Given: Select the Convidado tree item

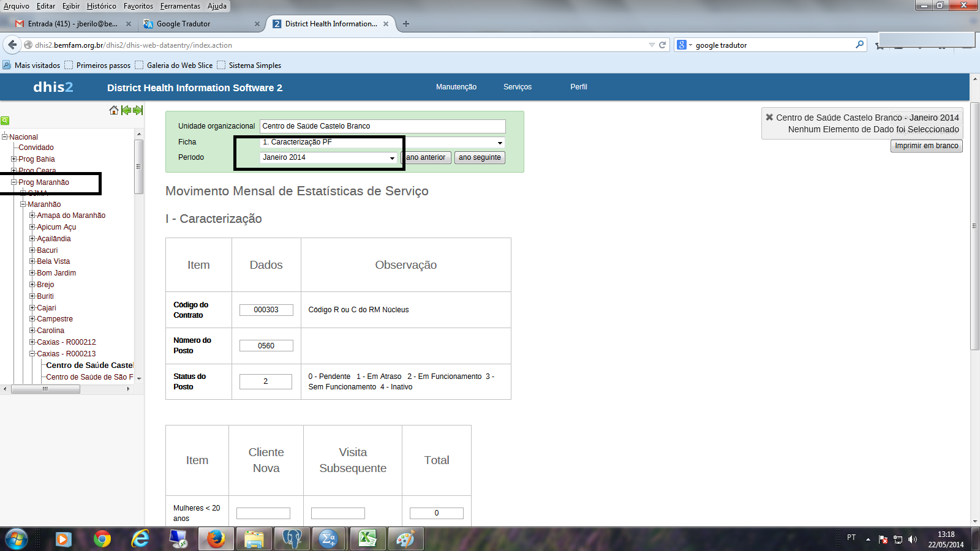Looking at the screenshot, I should tap(36, 148).
